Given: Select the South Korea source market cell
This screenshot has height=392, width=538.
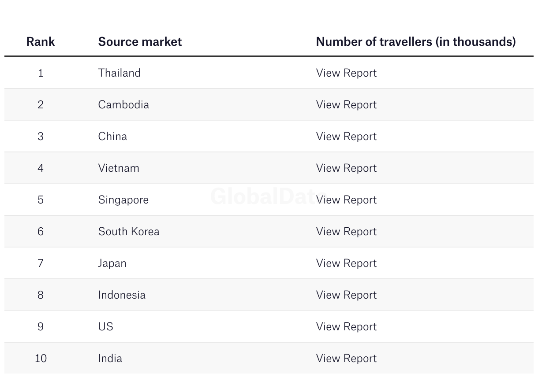Looking at the screenshot, I should point(129,231).
